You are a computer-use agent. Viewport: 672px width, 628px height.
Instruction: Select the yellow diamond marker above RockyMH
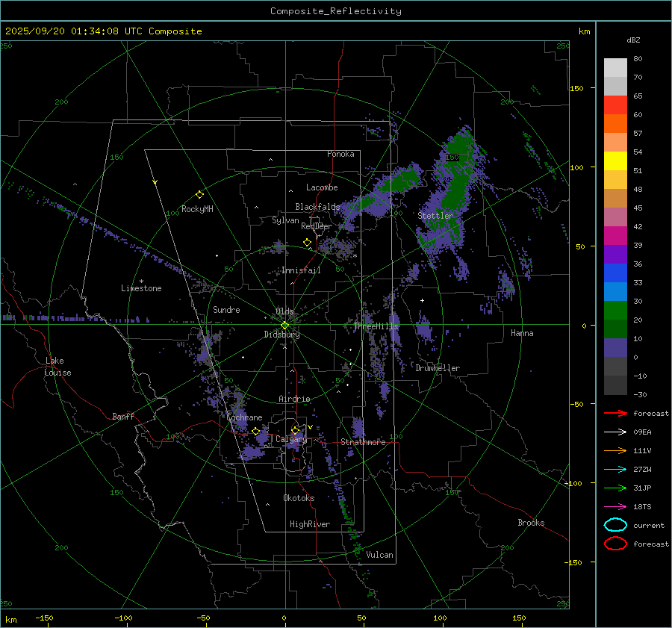(x=199, y=194)
